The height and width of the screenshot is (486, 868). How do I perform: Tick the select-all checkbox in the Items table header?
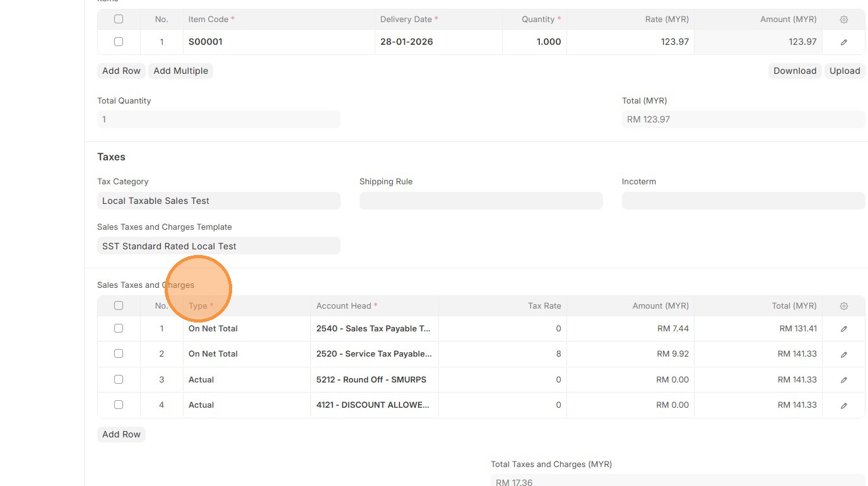click(x=119, y=19)
